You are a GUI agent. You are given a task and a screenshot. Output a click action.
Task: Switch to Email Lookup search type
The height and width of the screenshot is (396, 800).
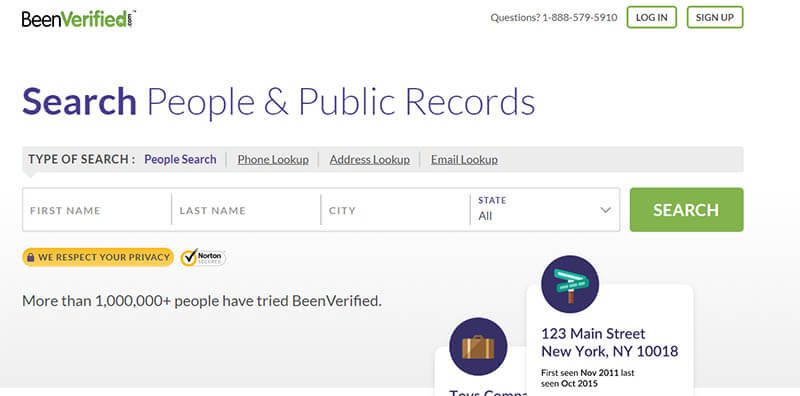[x=464, y=160]
